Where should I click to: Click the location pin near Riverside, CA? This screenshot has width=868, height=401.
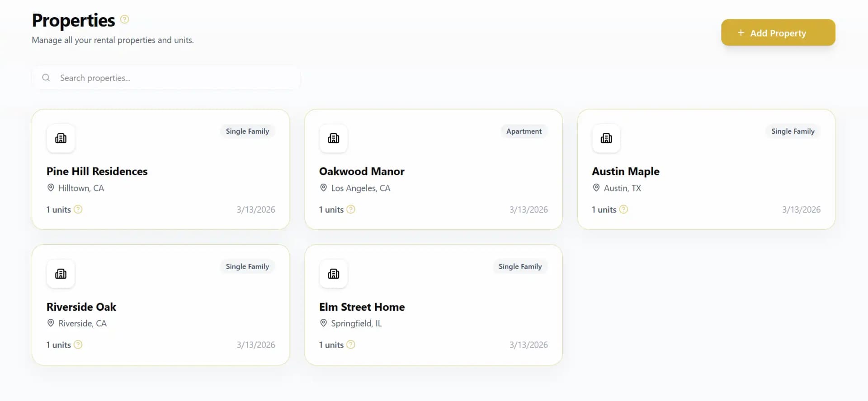point(51,323)
